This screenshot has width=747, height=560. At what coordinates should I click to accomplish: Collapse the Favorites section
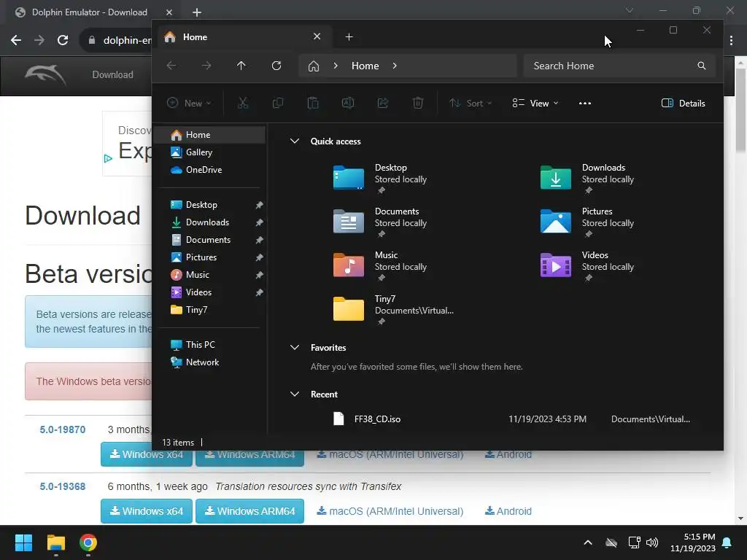(x=295, y=348)
